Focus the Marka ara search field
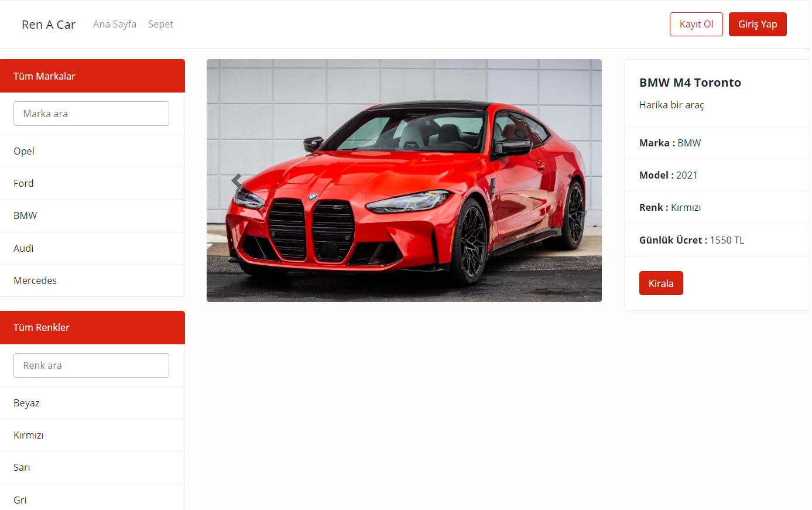Image resolution: width=812 pixels, height=510 pixels. (91, 114)
